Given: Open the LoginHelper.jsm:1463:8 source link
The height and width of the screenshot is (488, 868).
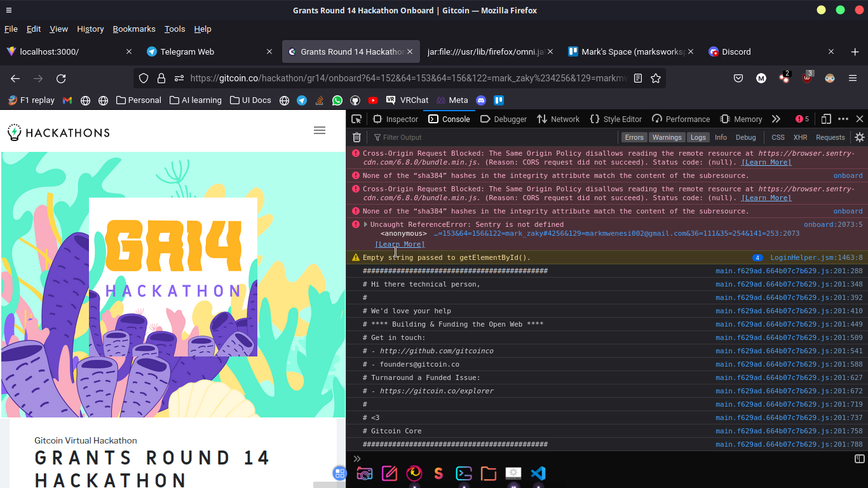Looking at the screenshot, I should (817, 257).
